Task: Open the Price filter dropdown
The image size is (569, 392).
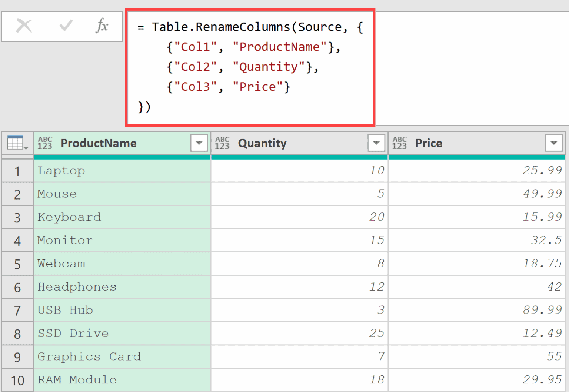Action: click(553, 143)
